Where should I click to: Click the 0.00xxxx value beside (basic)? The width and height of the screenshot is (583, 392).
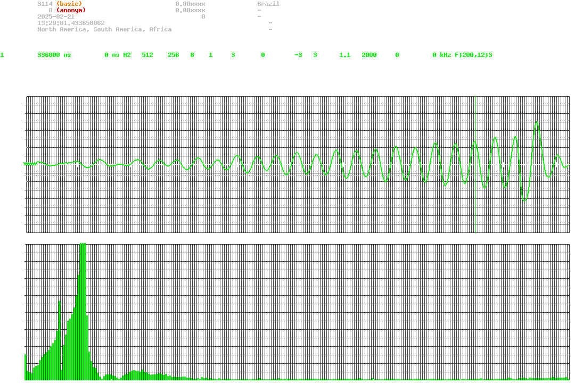coord(190,4)
